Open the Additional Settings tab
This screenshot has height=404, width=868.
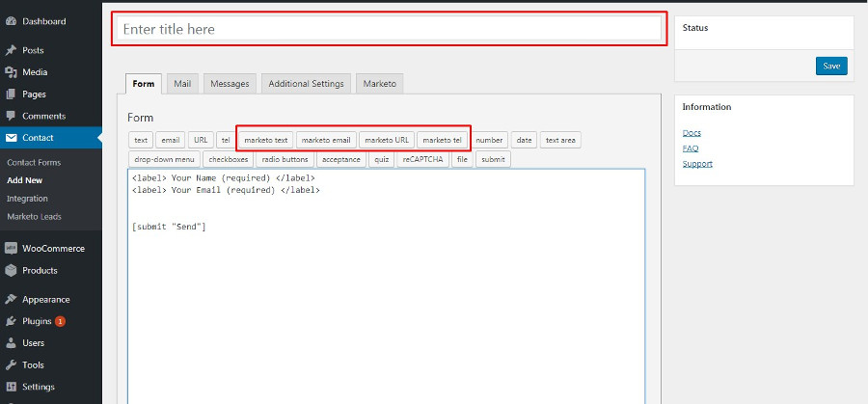(306, 84)
